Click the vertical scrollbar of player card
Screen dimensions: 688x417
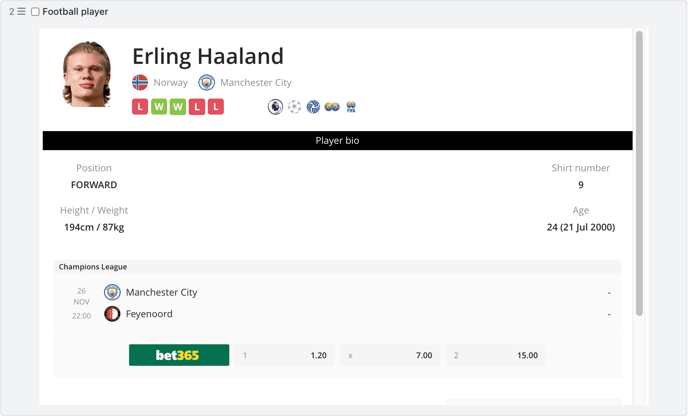639,173
